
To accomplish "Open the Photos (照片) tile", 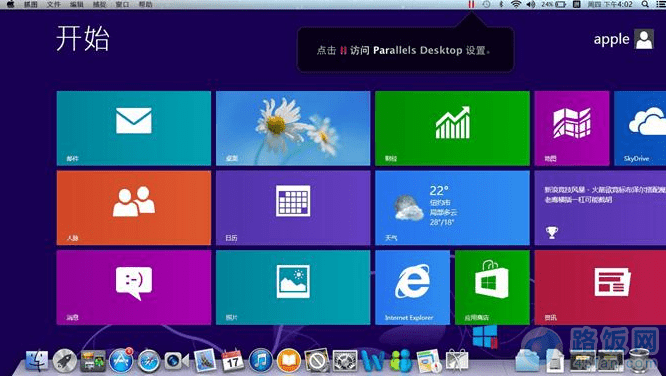I will click(293, 287).
